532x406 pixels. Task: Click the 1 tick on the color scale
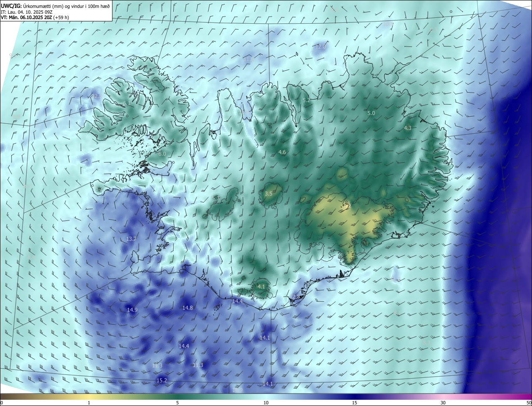89,403
